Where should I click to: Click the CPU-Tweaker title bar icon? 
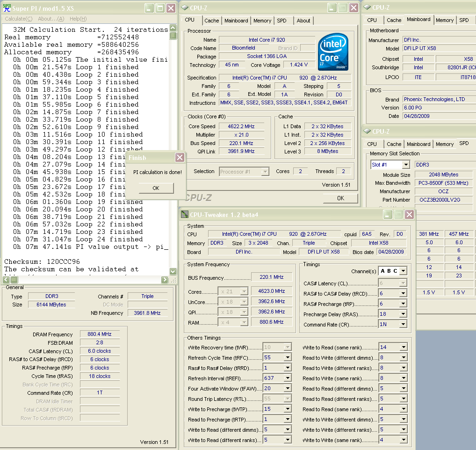coord(185,215)
